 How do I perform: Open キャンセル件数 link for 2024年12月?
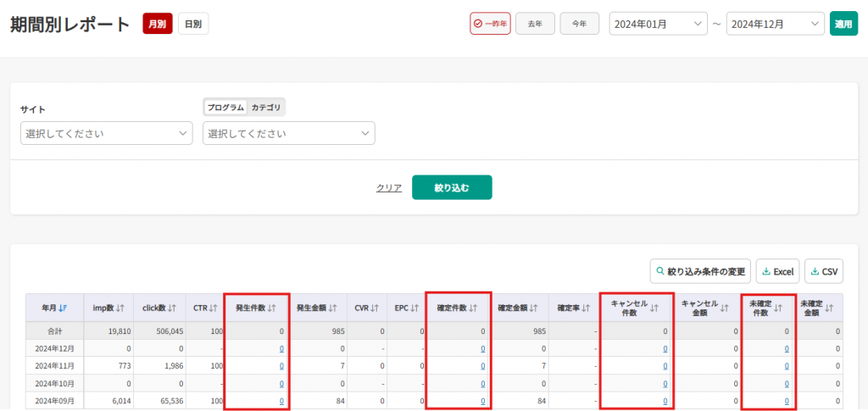pyautogui.click(x=665, y=348)
